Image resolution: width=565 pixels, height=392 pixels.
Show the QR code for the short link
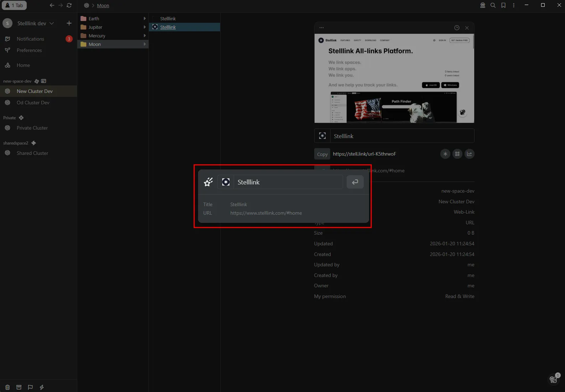click(457, 154)
